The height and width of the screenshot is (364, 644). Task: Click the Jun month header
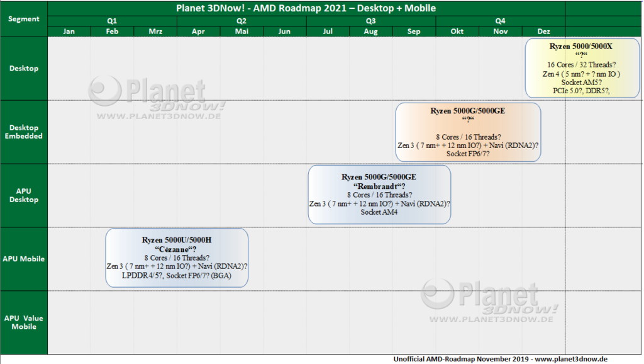click(x=284, y=31)
